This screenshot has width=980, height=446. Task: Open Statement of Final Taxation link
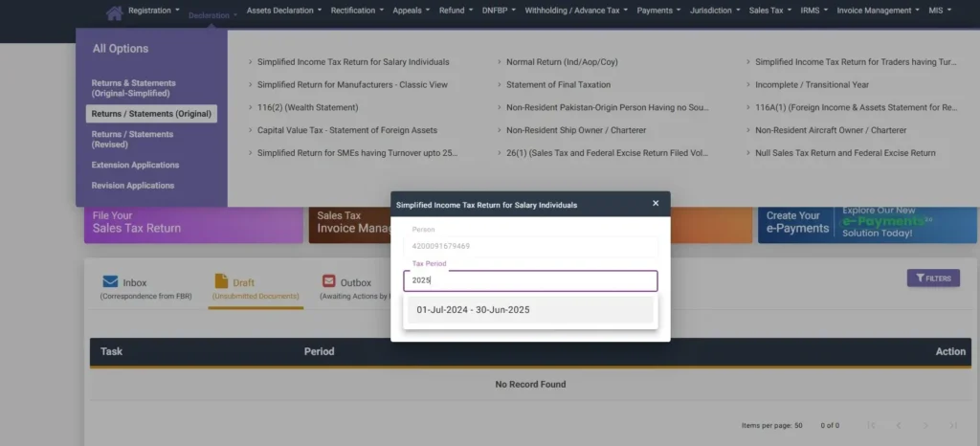558,84
